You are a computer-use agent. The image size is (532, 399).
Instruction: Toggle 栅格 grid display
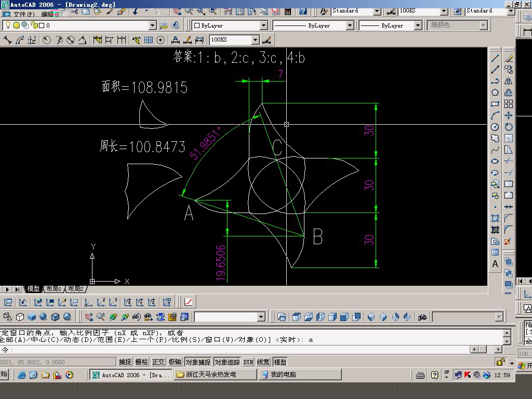click(141, 362)
